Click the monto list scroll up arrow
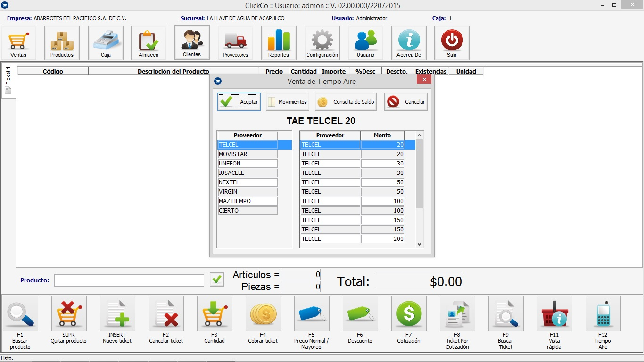Screen dimensions: 644x362 [420, 135]
